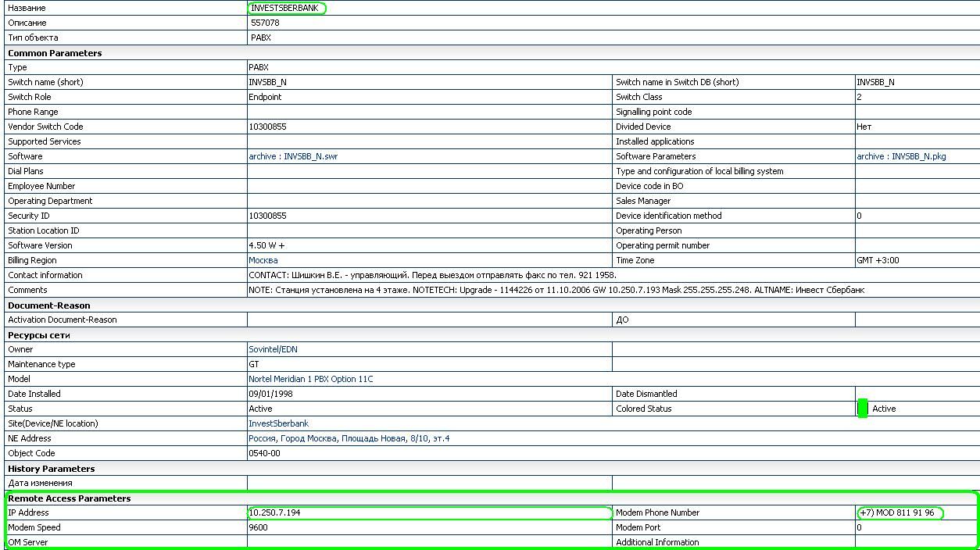Image resolution: width=980 pixels, height=550 pixels.
Task: Open the archive : INVSBB_N.pkg parameters link
Action: click(x=901, y=156)
